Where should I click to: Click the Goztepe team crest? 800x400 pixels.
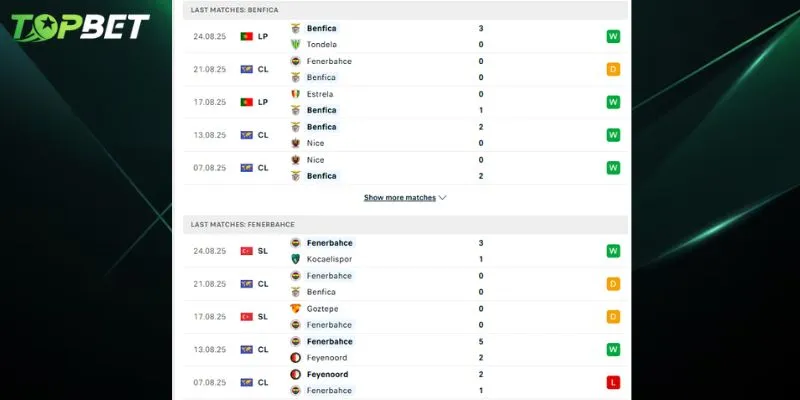[296, 309]
